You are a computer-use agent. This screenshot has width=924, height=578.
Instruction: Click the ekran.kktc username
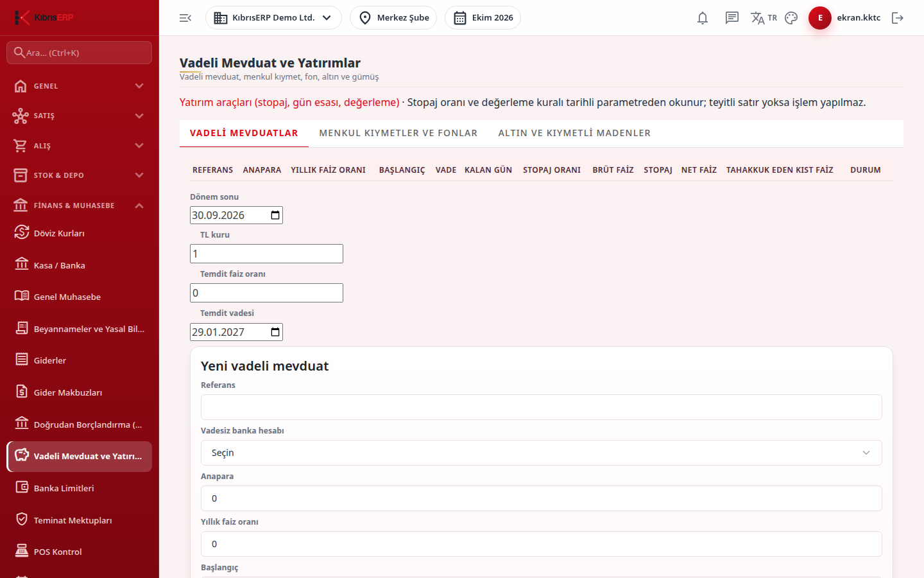pyautogui.click(x=859, y=18)
